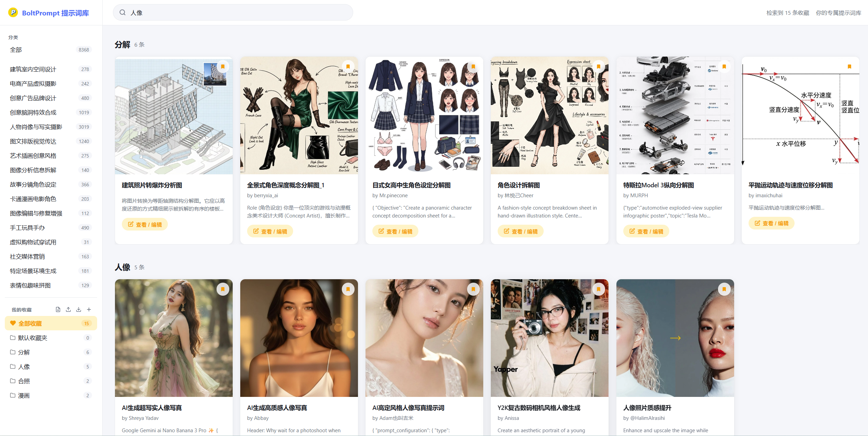Toggle bookmark on 角色设计拆解图 card

pos(599,67)
